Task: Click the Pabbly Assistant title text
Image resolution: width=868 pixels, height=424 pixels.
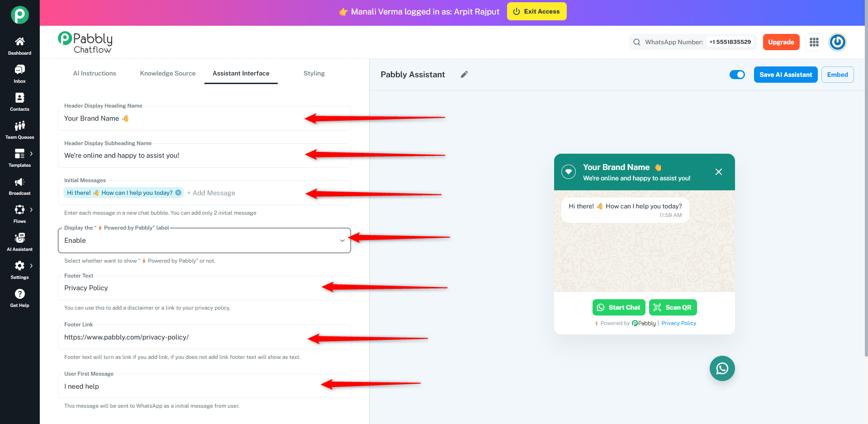Action: 413,75
